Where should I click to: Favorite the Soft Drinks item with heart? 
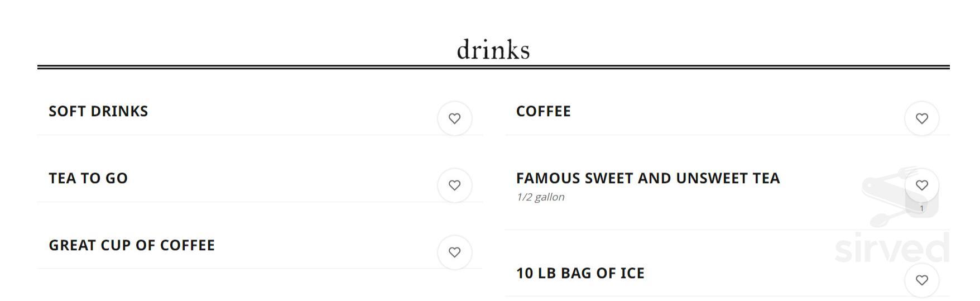tap(454, 118)
